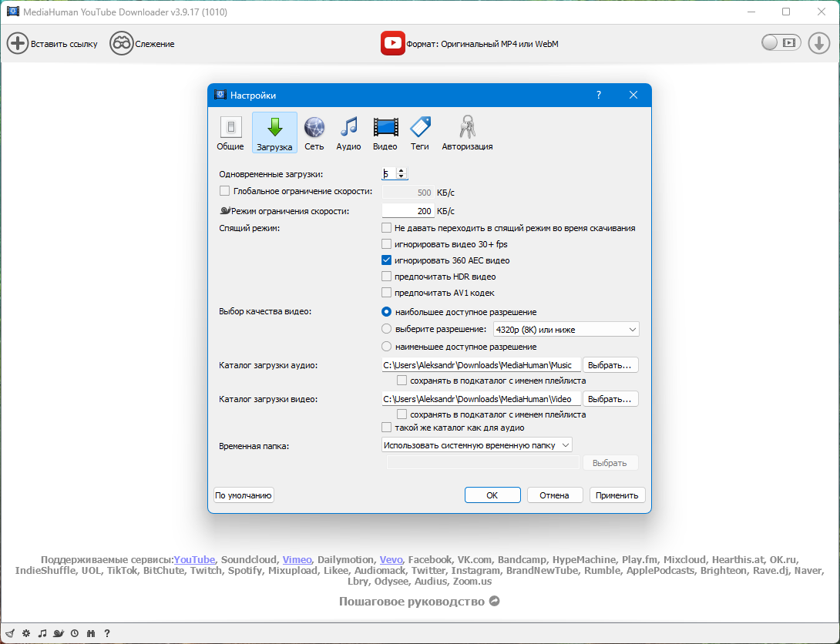
Task: Switch to the Сеть tab
Action: point(314,132)
